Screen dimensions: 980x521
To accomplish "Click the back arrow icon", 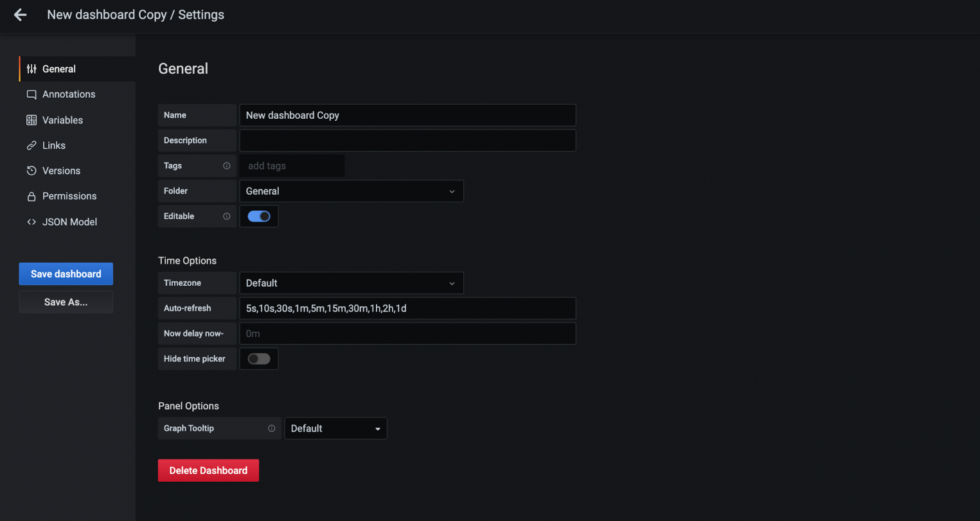I will (21, 15).
